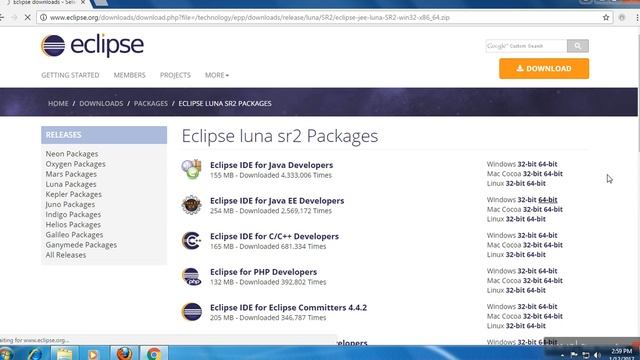Select the Eclipse downloads browser tab
The height and width of the screenshot is (360, 640).
click(x=45, y=3)
